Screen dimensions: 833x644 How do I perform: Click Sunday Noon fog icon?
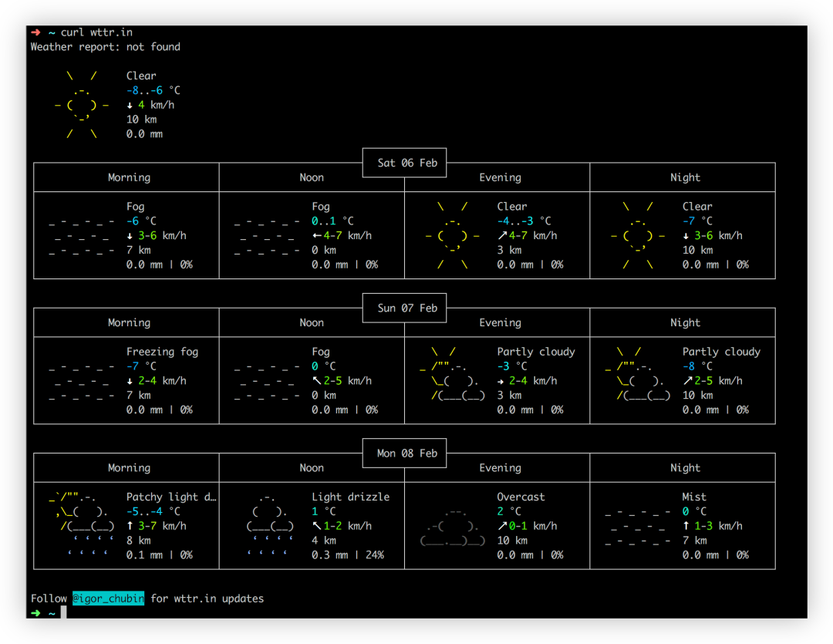click(x=267, y=381)
